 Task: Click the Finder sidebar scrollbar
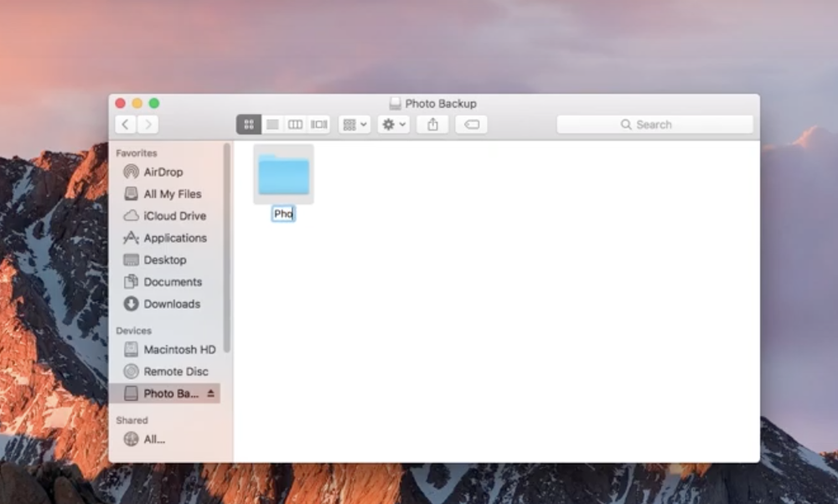click(227, 248)
